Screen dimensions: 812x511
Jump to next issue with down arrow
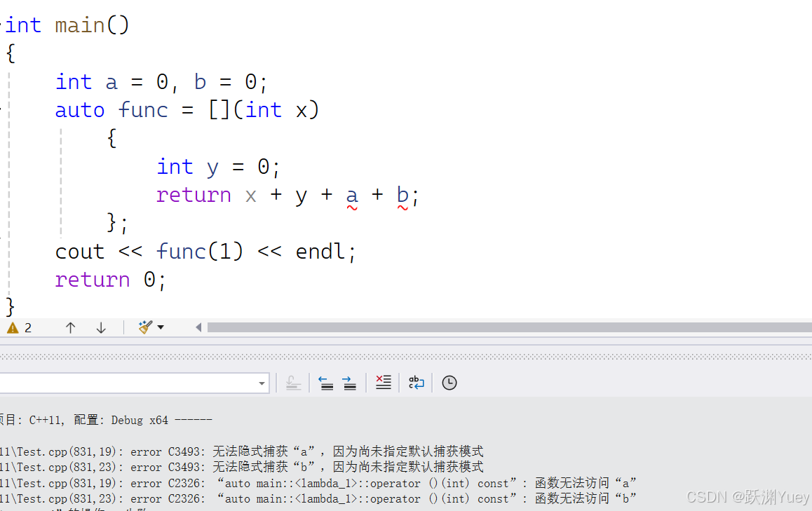[x=101, y=328]
